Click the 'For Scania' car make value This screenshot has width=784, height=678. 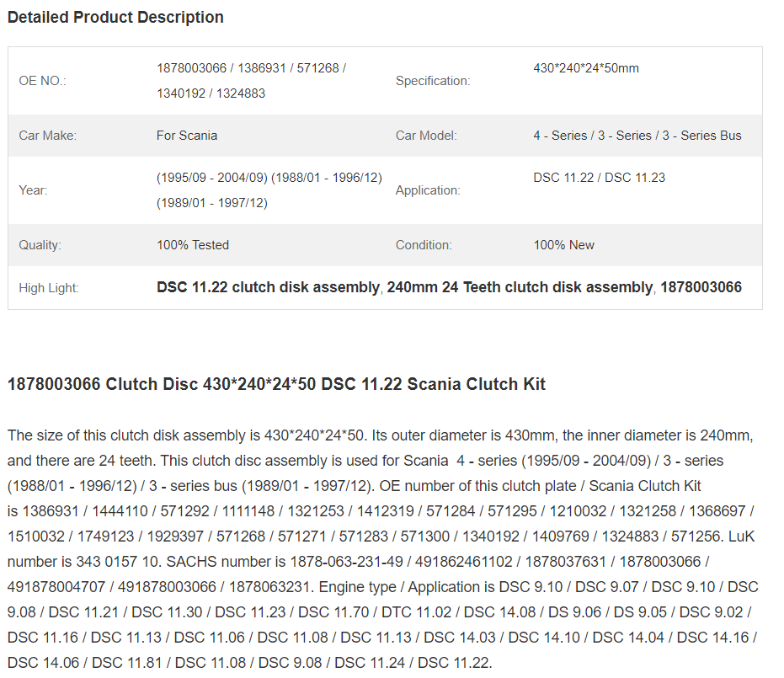coord(187,136)
